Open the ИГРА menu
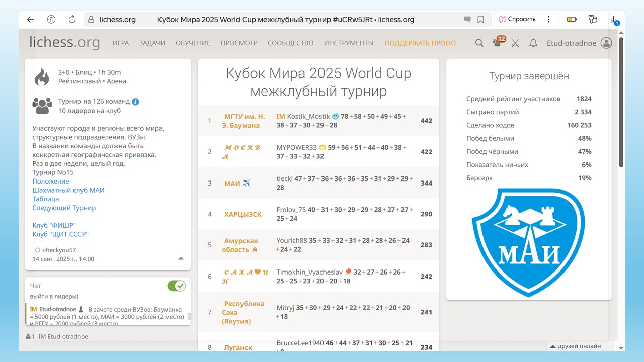The image size is (644, 362). pos(121,43)
